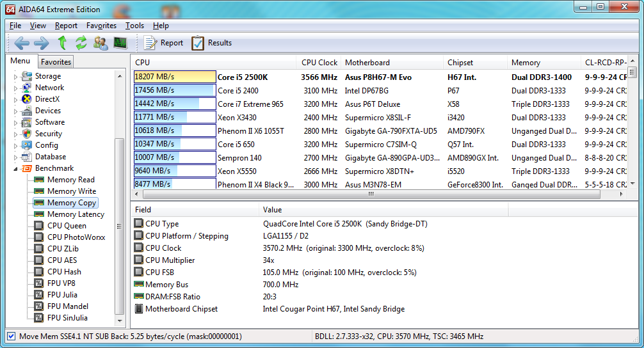Viewport: 644px width, 348px height.
Task: Click the Back arrow toolbar icon
Action: pyautogui.click(x=21, y=43)
